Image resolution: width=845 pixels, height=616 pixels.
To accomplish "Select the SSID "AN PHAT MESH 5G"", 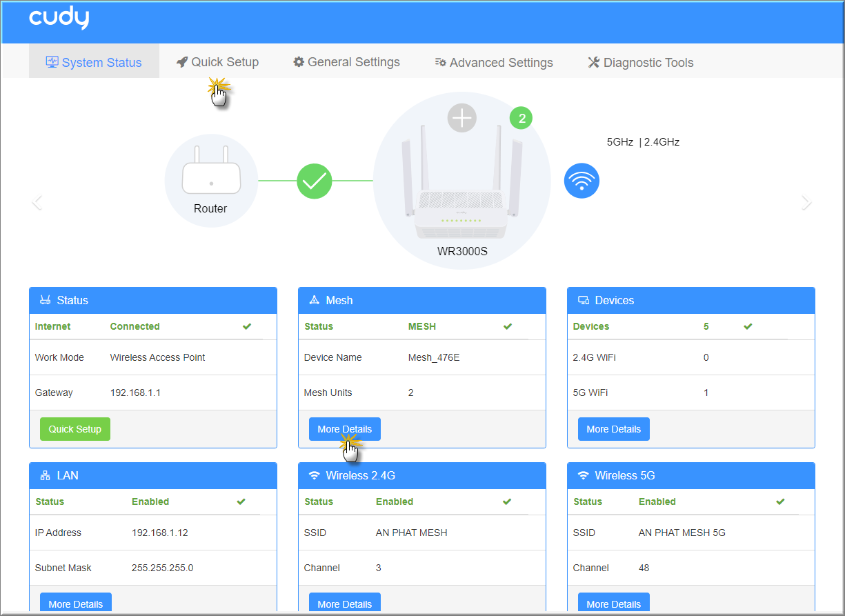I will 682,533.
